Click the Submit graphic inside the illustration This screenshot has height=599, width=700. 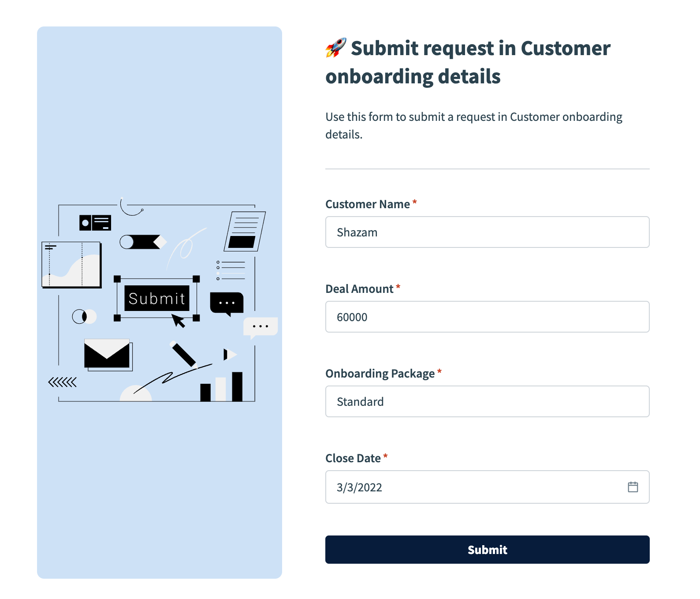tap(156, 299)
